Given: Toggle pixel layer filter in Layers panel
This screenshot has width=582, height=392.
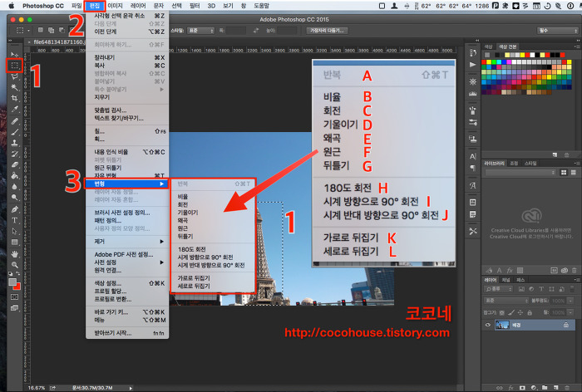Looking at the screenshot, I should [x=521, y=289].
